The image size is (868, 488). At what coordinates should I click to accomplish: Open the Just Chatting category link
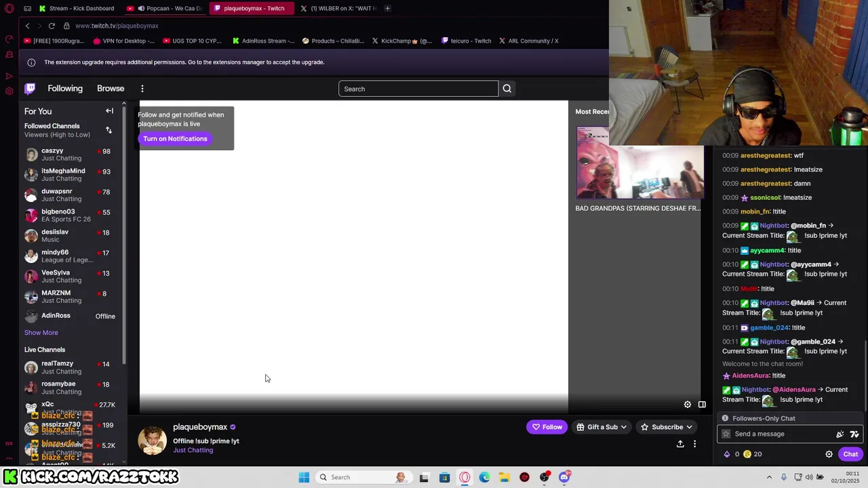pyautogui.click(x=193, y=450)
